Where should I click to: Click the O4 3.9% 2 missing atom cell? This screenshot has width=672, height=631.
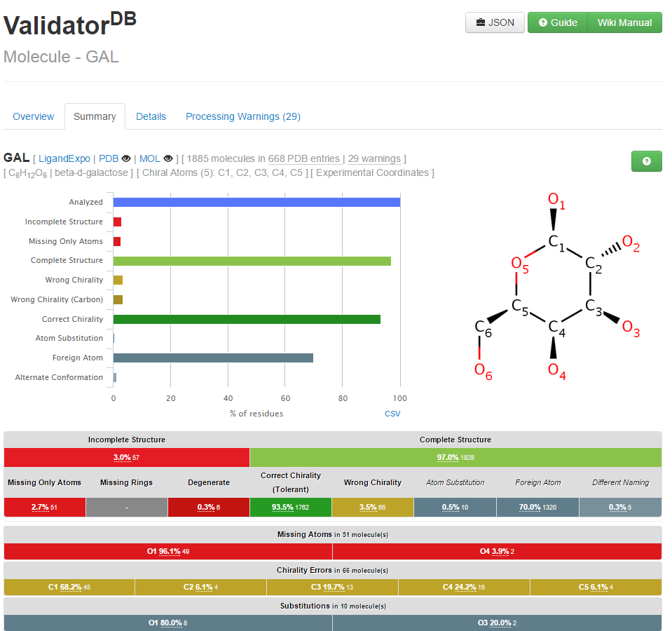[x=497, y=551]
